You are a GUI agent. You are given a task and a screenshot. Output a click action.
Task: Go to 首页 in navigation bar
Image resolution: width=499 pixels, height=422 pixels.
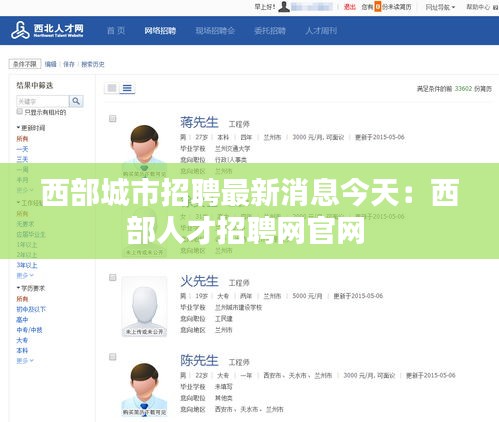click(116, 31)
